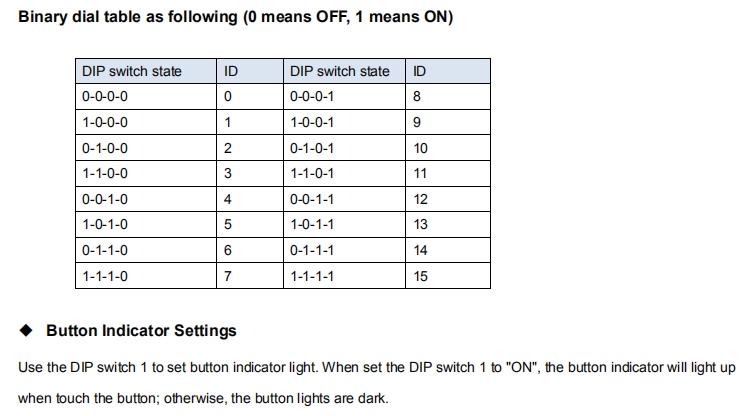Select the Button Indicator Settings heading
The height and width of the screenshot is (416, 745).
pyautogui.click(x=141, y=331)
